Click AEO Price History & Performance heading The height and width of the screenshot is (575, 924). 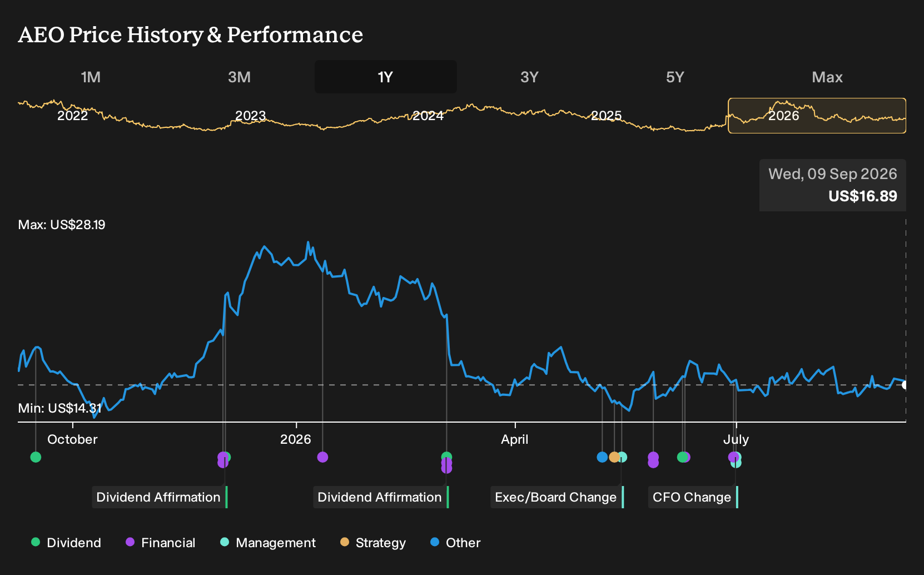coord(191,34)
